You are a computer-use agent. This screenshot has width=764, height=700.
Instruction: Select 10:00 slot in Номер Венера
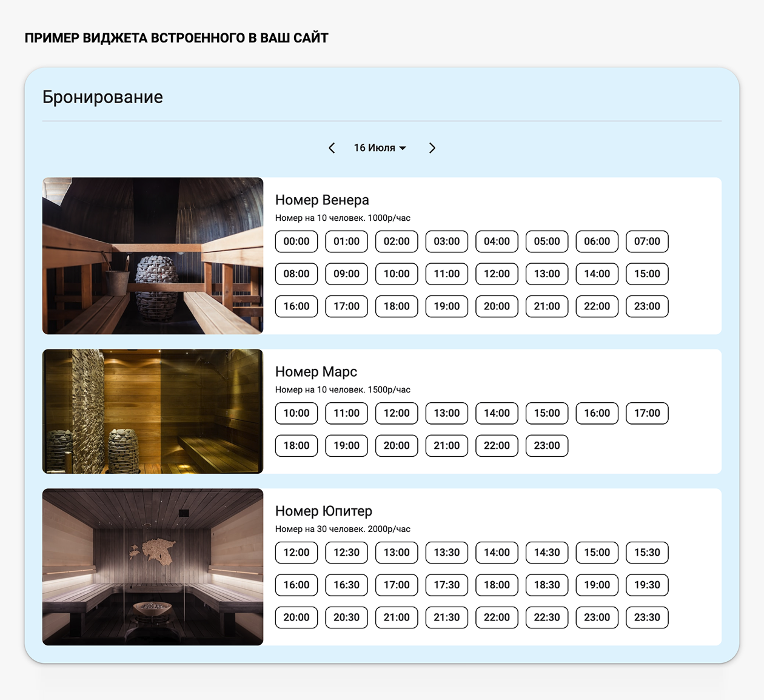click(397, 274)
